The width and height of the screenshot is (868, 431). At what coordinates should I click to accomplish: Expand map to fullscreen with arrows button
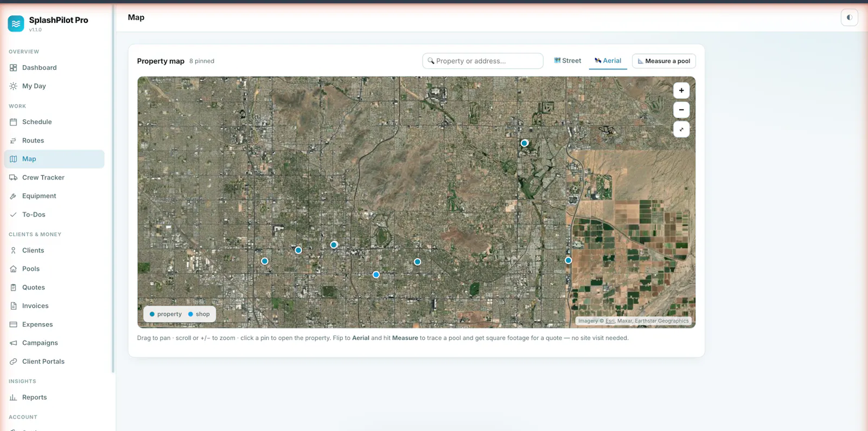(681, 130)
